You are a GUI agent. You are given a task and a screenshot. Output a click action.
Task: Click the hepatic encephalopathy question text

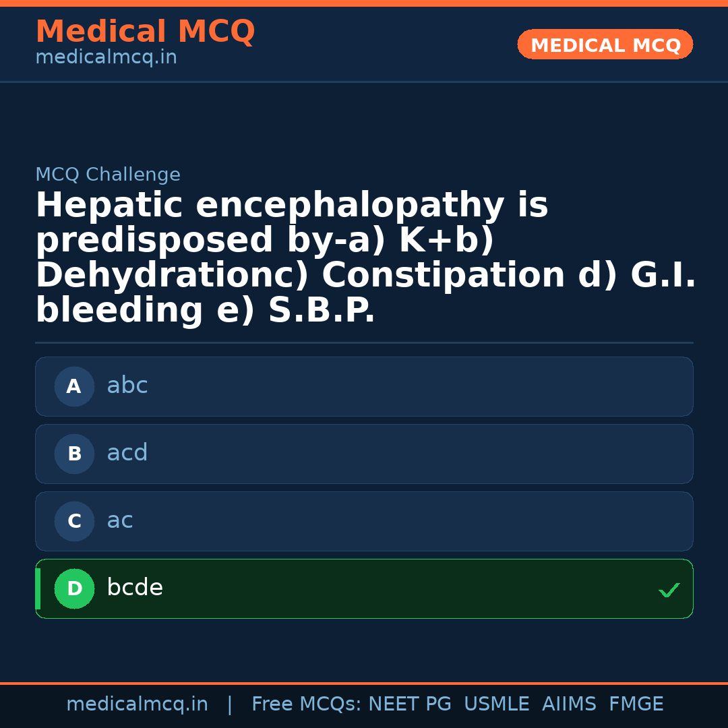point(364,258)
